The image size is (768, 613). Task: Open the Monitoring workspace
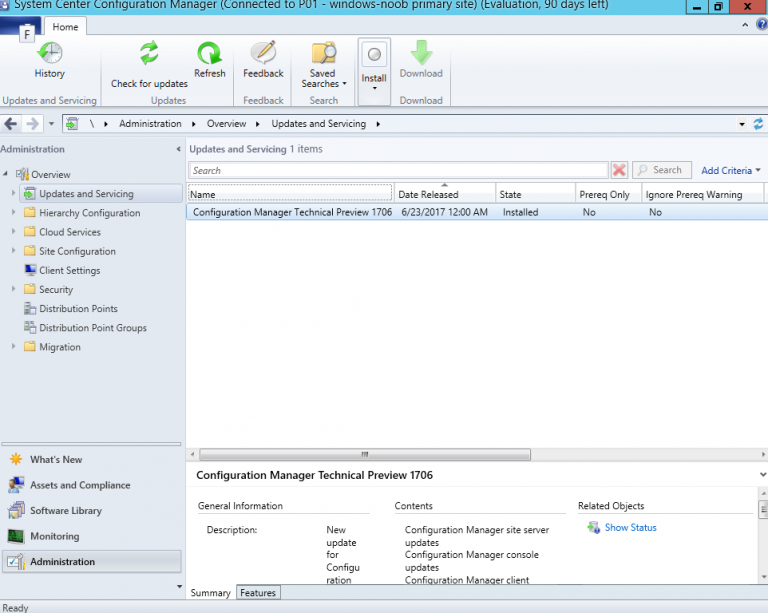(92, 536)
